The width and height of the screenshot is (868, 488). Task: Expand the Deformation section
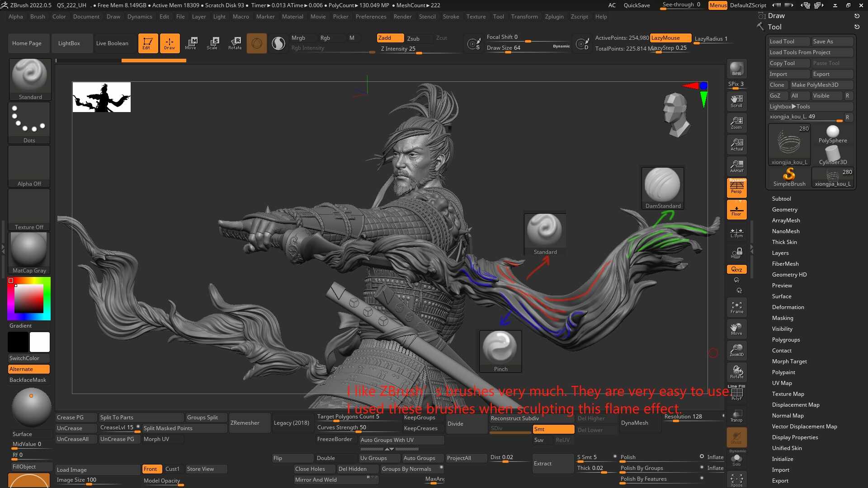coord(788,307)
